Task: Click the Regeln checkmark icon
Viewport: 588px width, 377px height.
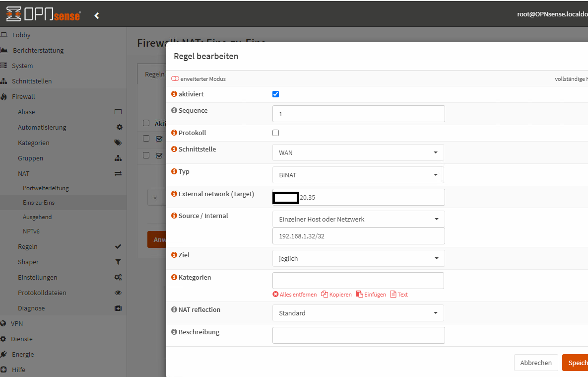Action: pos(118,247)
